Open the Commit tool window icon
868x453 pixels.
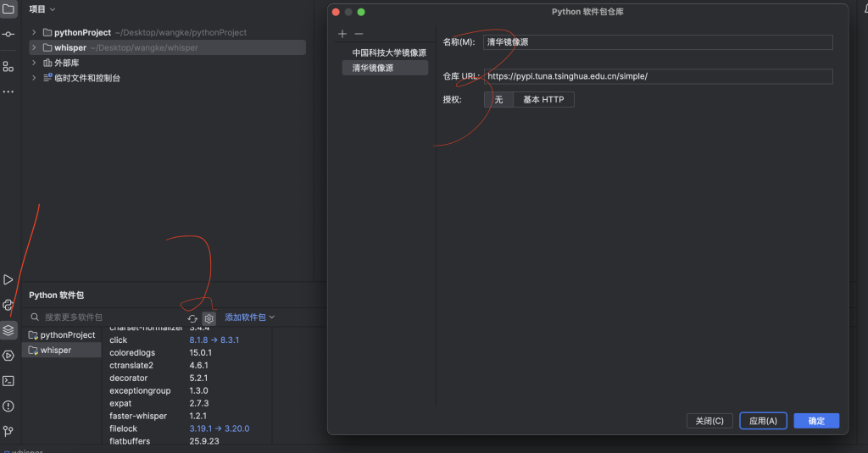click(8, 34)
